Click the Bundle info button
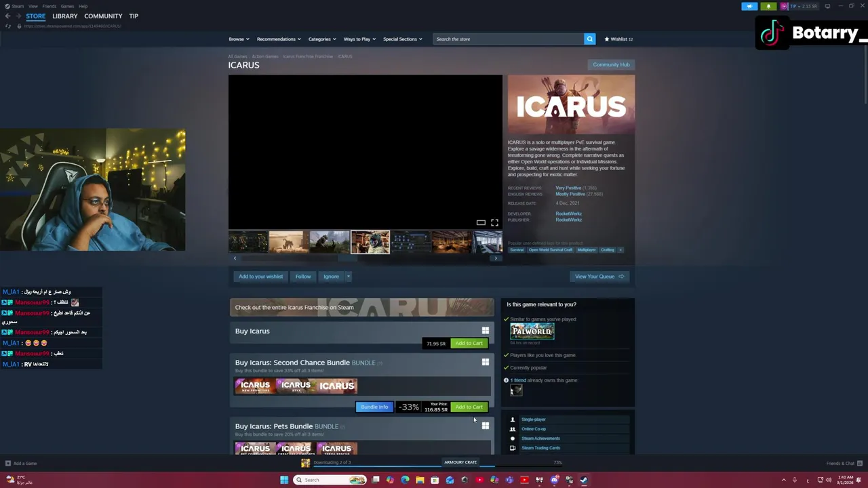Viewport: 868px width, 488px height. coord(374,407)
